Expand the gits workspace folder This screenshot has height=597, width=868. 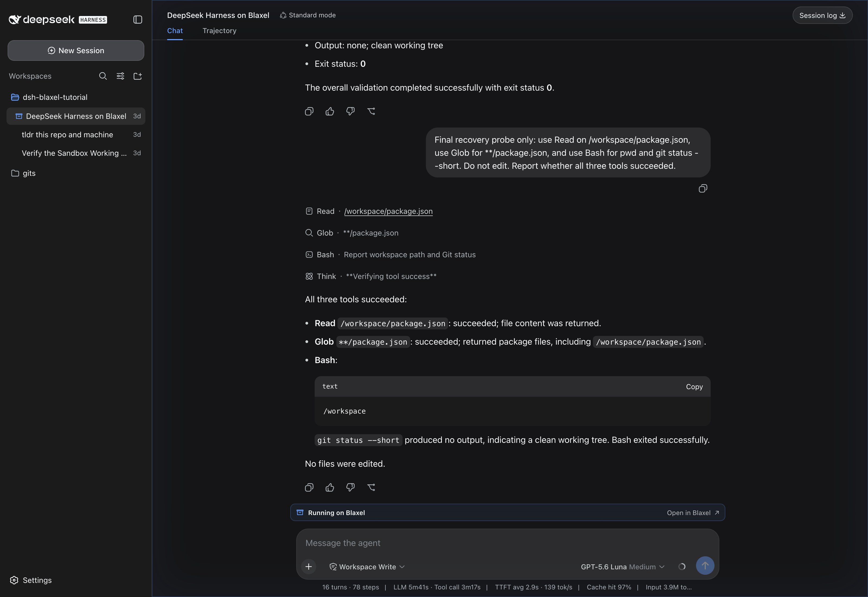[x=23, y=173]
